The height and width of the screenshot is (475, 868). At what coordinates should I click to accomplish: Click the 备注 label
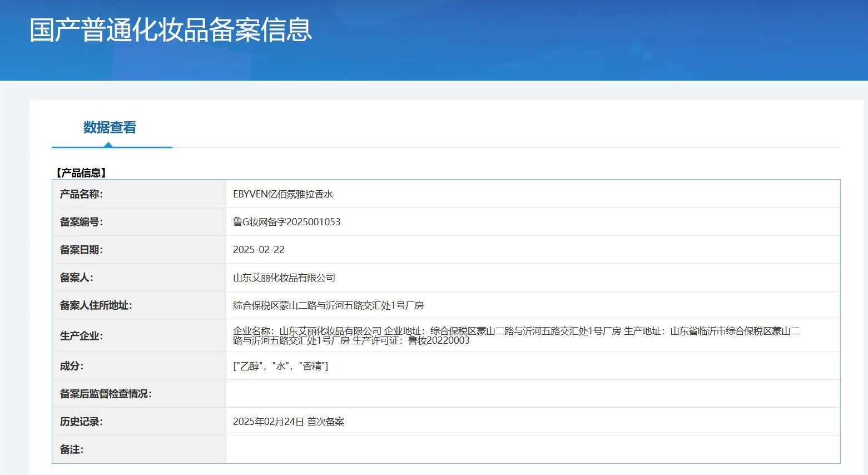(71, 449)
